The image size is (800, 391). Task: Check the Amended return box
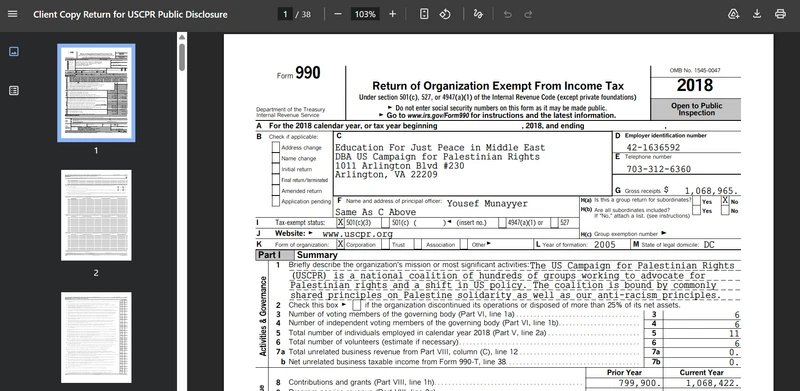pyautogui.click(x=276, y=190)
